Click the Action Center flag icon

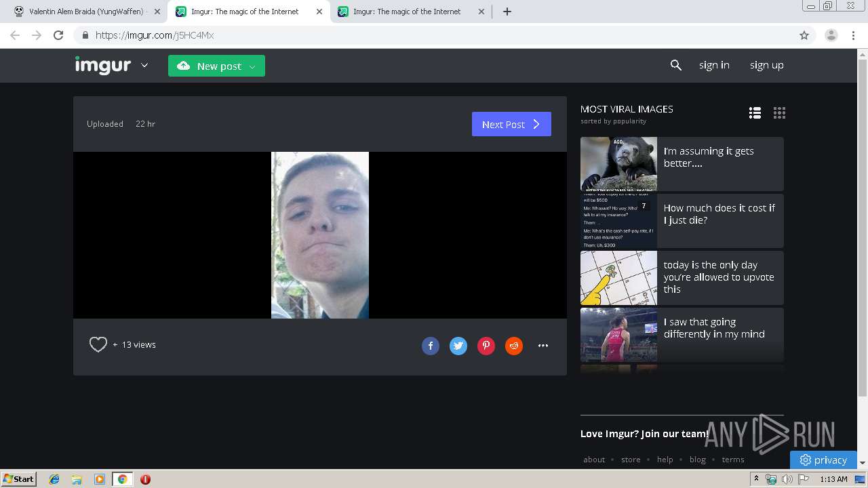point(804,479)
